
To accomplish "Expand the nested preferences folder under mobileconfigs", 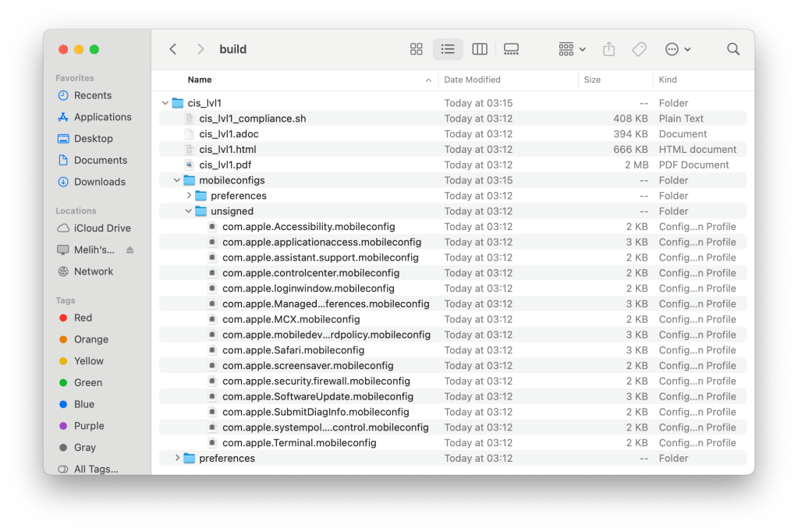I will 189,196.
